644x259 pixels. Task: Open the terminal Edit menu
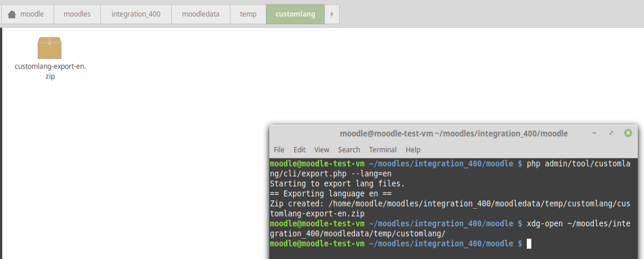point(299,150)
